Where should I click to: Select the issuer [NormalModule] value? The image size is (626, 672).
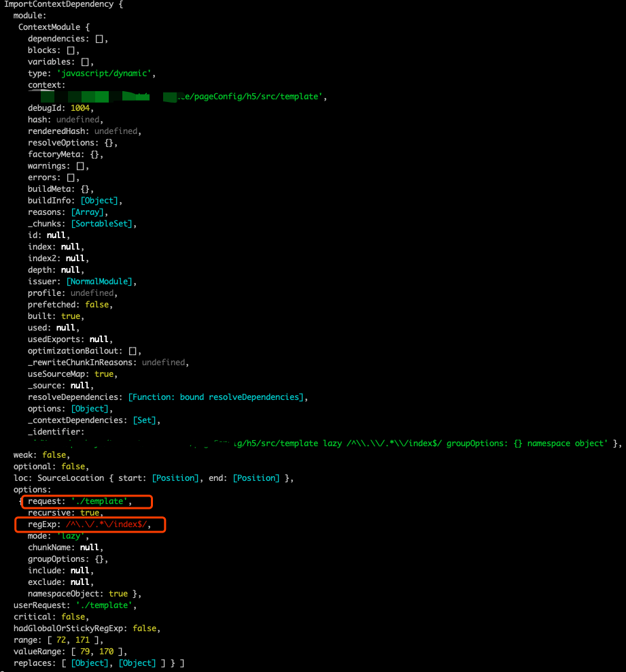click(99, 282)
